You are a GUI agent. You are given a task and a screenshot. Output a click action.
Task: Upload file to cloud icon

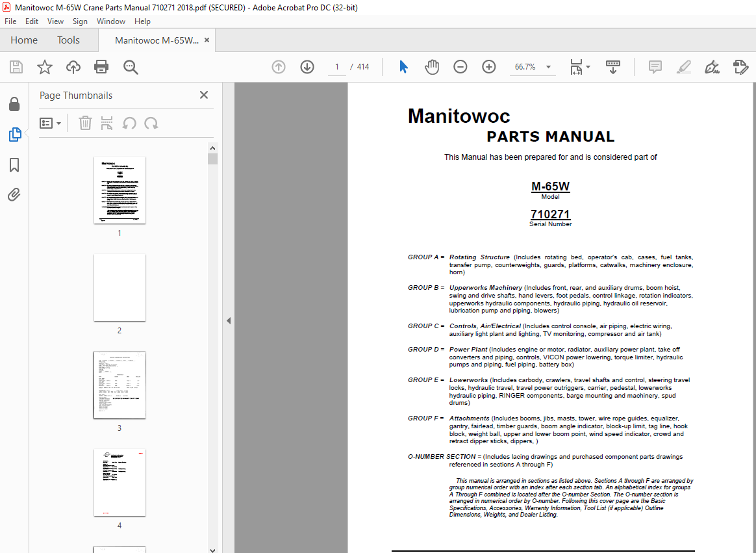coord(73,66)
